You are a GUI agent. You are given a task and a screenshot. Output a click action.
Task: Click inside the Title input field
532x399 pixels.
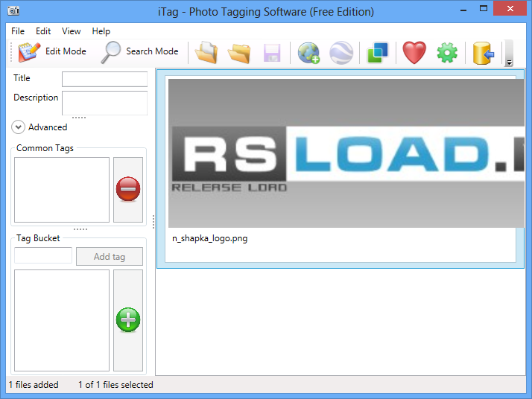click(104, 79)
